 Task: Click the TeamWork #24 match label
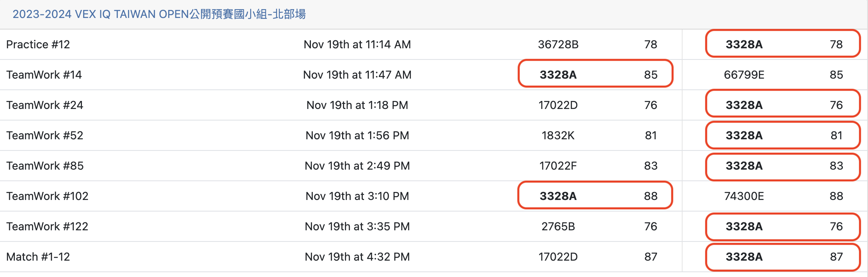click(x=45, y=105)
